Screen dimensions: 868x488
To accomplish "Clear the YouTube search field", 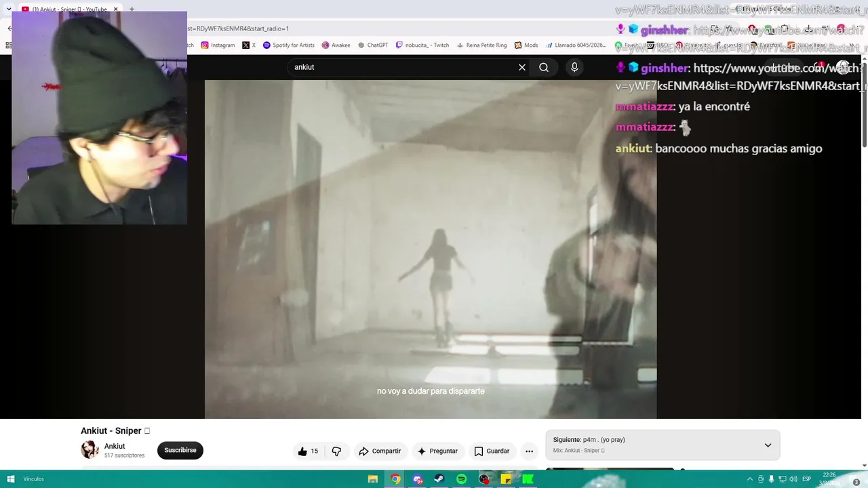I will pyautogui.click(x=522, y=67).
